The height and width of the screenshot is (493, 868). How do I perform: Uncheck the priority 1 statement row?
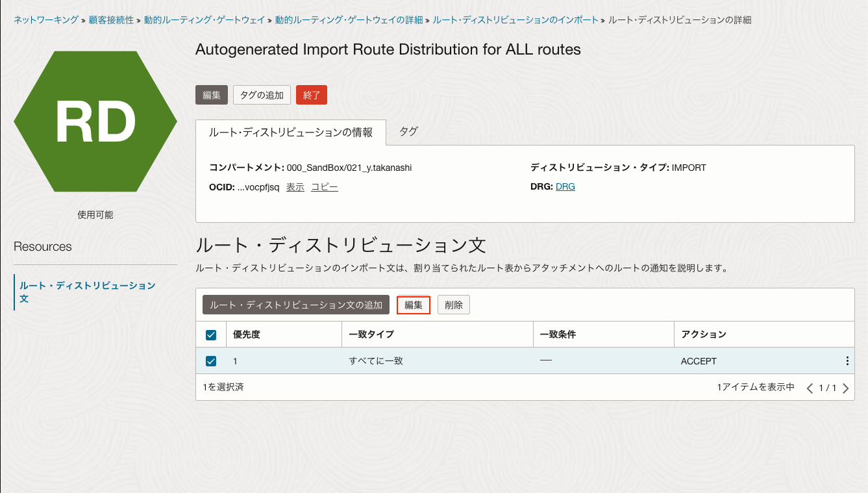210,360
